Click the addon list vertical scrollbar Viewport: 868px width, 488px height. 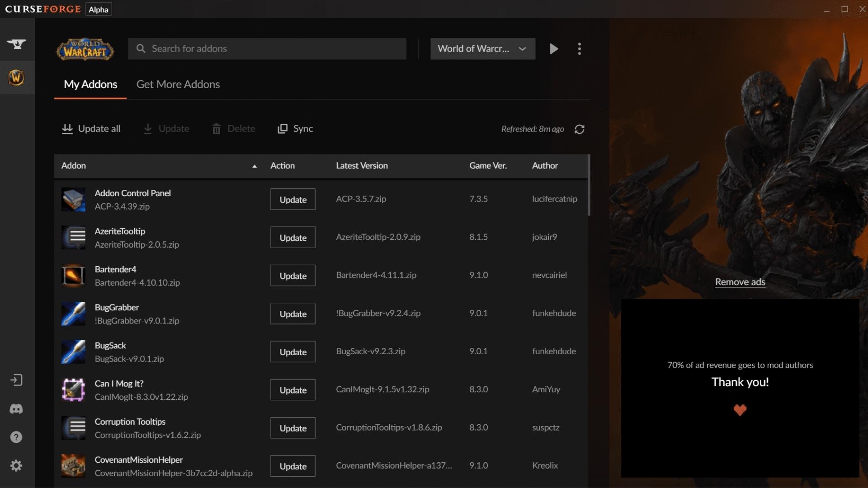[x=589, y=185]
